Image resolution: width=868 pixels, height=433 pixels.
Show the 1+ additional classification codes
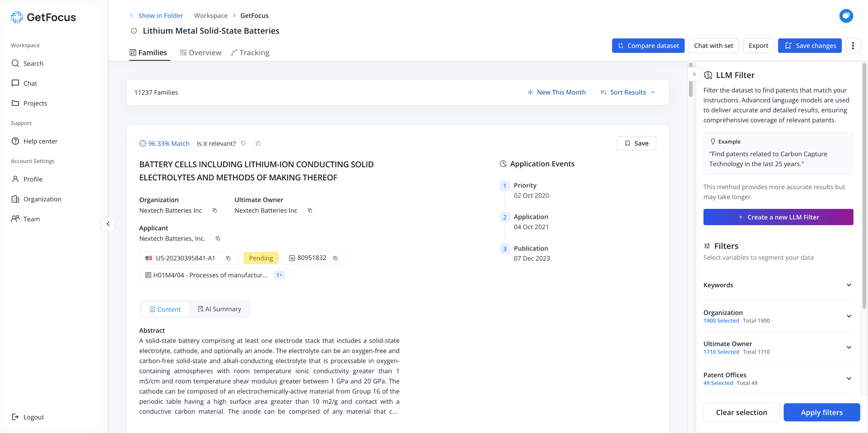[279, 275]
